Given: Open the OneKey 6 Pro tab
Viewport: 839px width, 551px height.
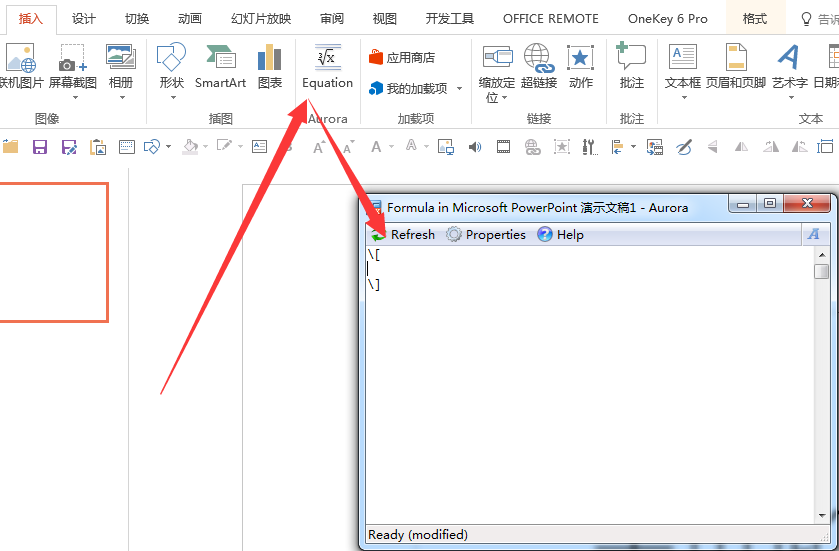Looking at the screenshot, I should pos(667,19).
